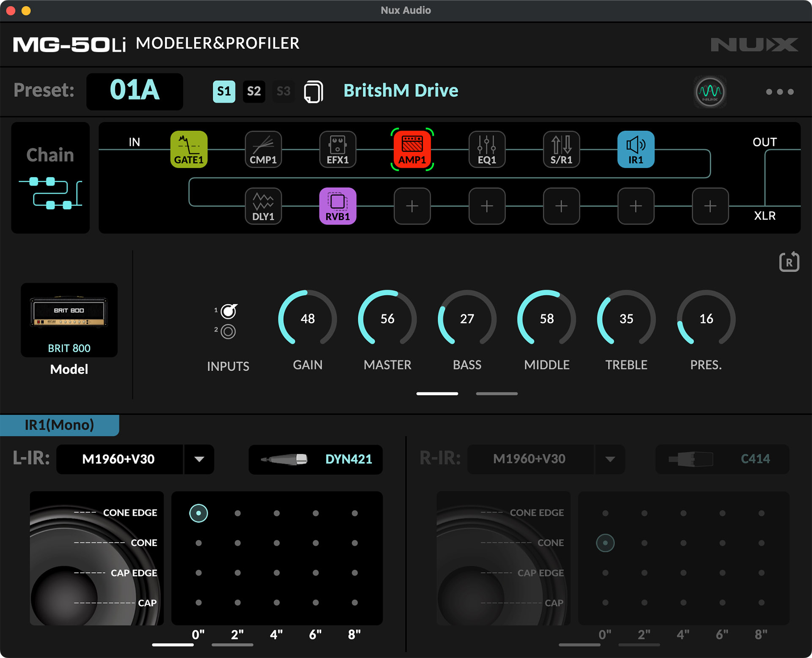The width and height of the screenshot is (812, 658).
Task: Open the three-dot options menu
Action: click(x=779, y=92)
